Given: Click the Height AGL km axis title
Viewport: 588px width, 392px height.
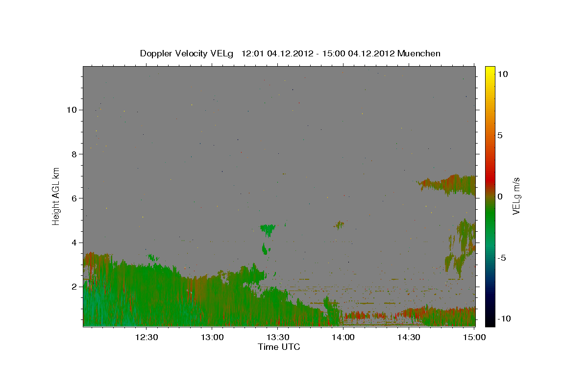Looking at the screenshot, I should [x=56, y=195].
